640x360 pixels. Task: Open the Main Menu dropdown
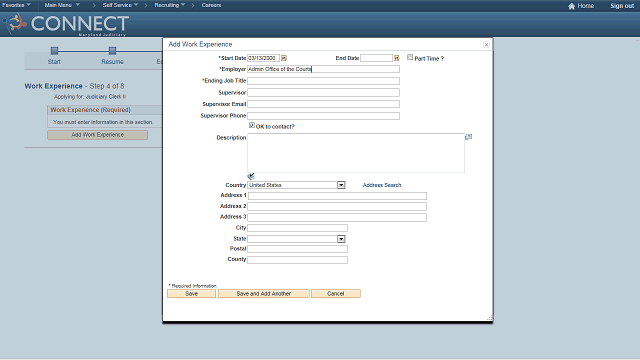pos(62,5)
